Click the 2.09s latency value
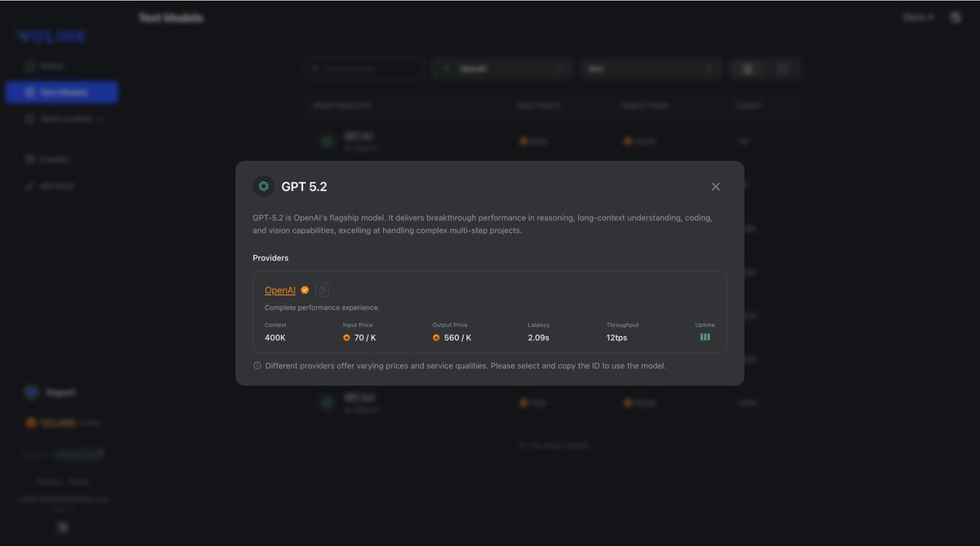This screenshot has width=980, height=546. [x=539, y=338]
